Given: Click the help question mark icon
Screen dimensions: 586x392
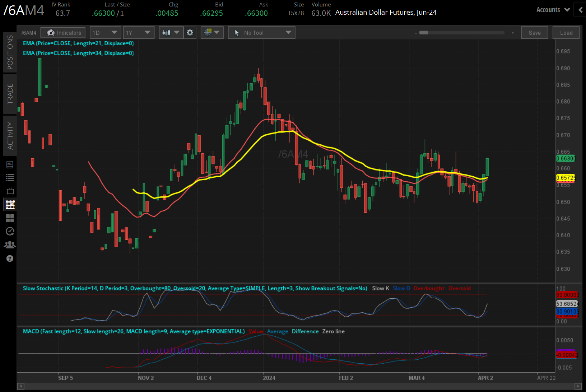Looking at the screenshot, I should [x=10, y=258].
